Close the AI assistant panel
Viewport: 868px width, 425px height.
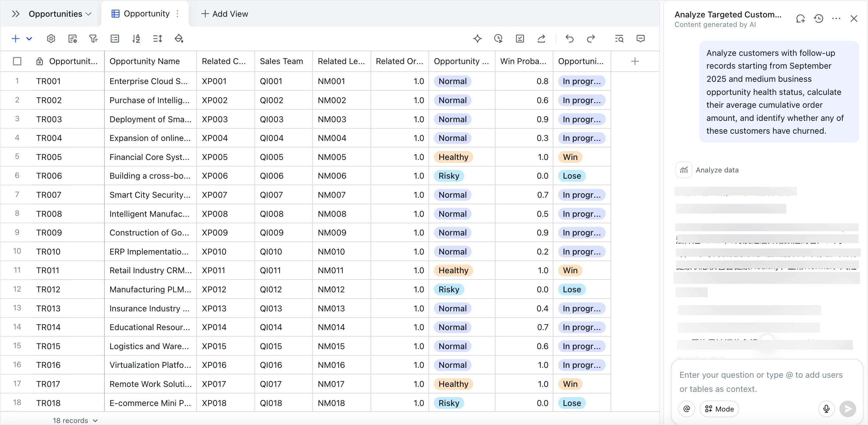[x=854, y=18]
